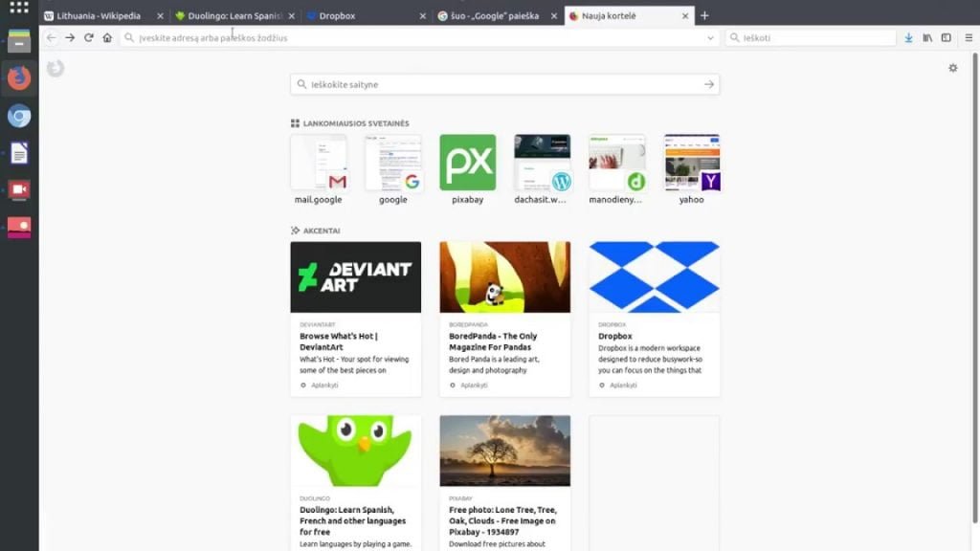Screen dimensions: 980x551
Task: Open Browse What's Hot | DeviantArt link
Action: pyautogui.click(x=339, y=342)
